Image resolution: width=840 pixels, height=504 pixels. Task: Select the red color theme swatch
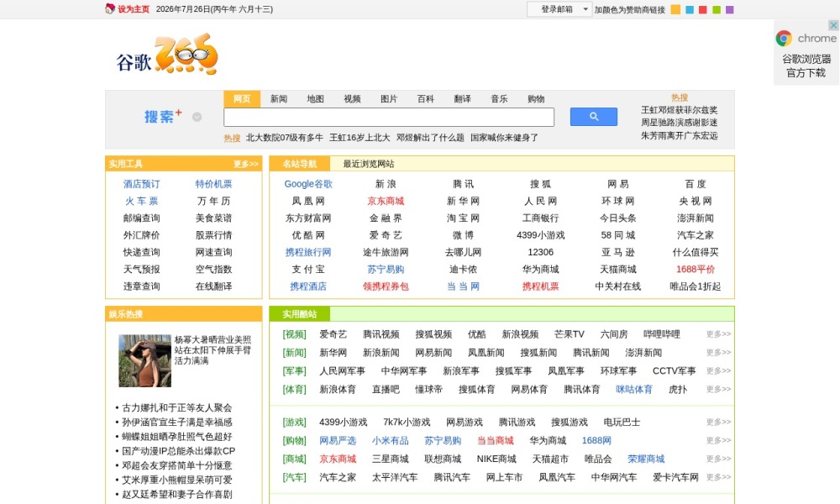(x=703, y=9)
